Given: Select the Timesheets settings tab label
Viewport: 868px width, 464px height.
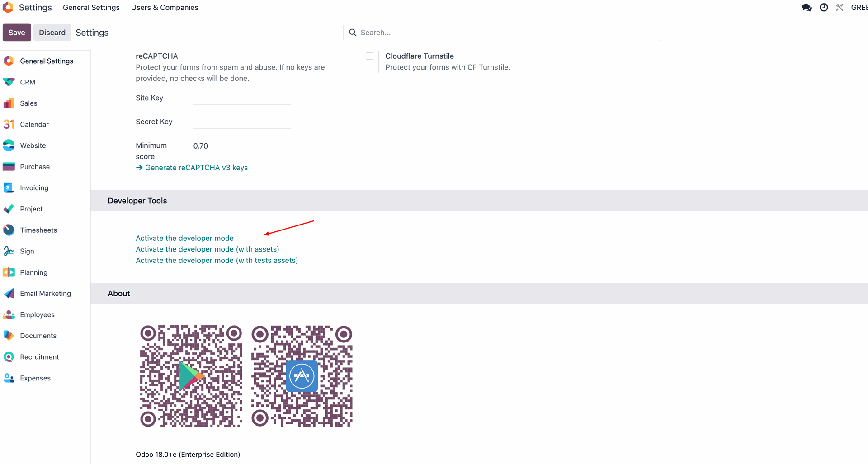Looking at the screenshot, I should [x=38, y=230].
